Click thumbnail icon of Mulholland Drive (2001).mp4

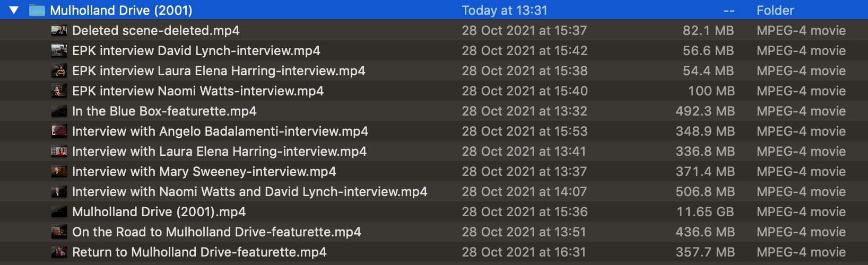(x=59, y=211)
